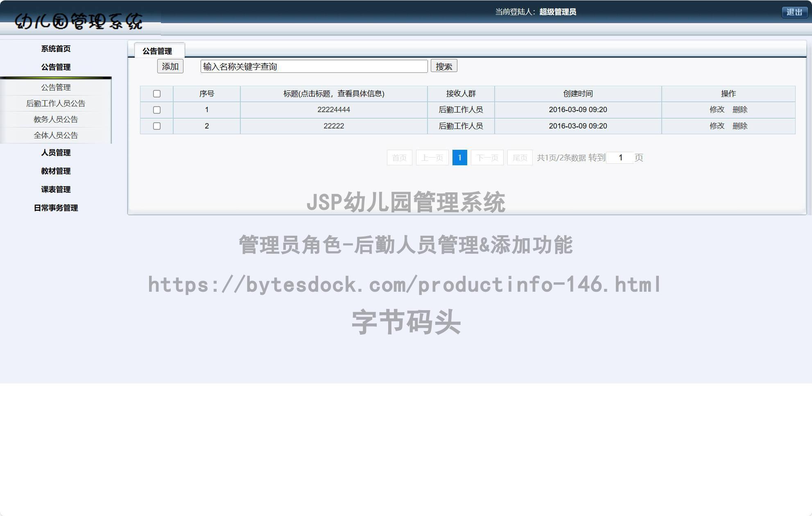Image resolution: width=812 pixels, height=516 pixels.
Task: Open announcement titled 22224444
Action: pos(333,110)
